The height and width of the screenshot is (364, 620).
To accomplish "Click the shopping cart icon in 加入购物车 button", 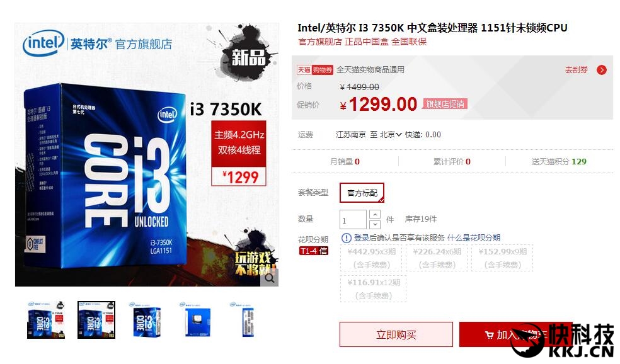I will pyautogui.click(x=490, y=335).
